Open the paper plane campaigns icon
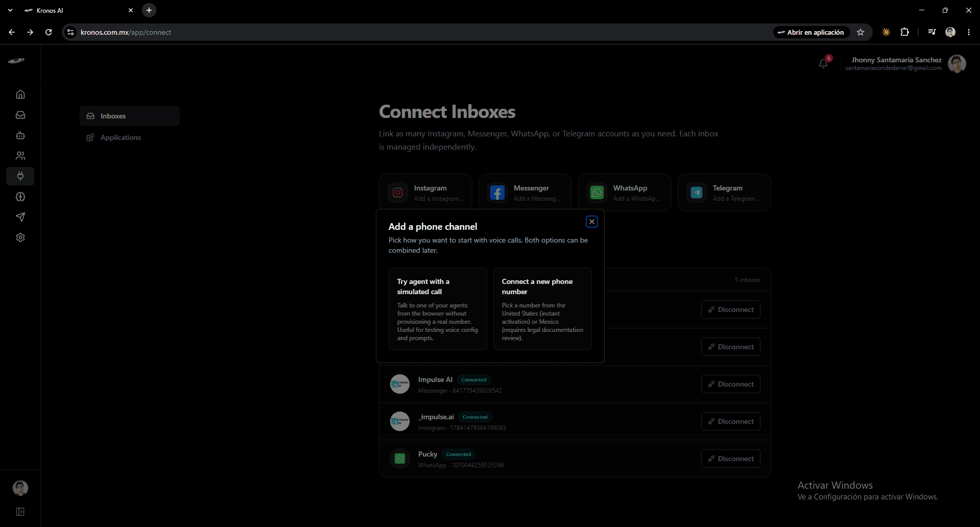980x527 pixels. pyautogui.click(x=20, y=217)
